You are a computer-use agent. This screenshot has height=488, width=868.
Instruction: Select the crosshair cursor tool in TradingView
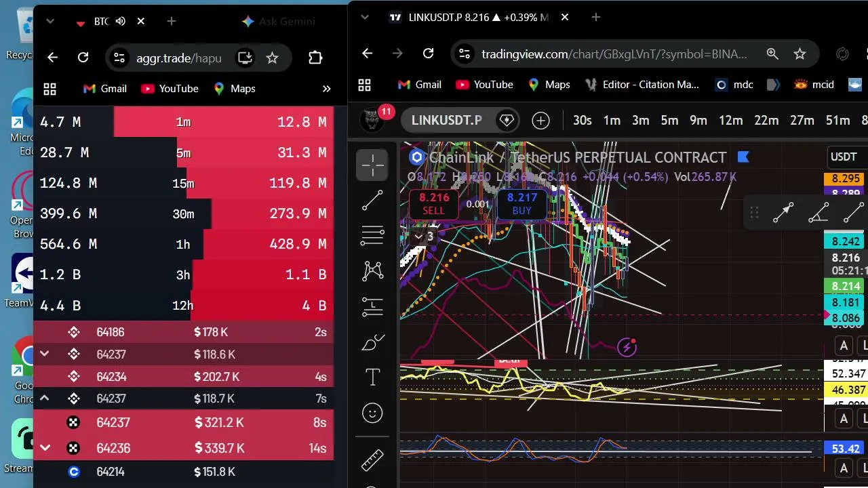pos(372,165)
